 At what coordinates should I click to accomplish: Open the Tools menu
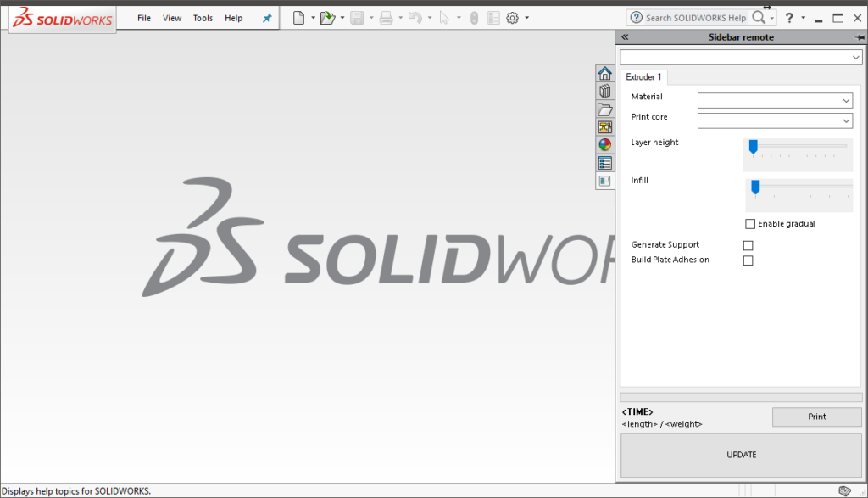coord(203,19)
